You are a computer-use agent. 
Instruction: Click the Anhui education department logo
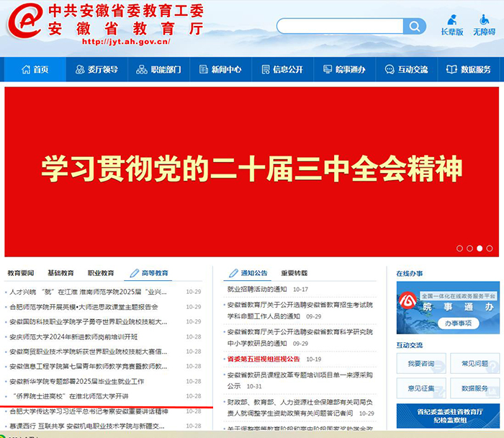[x=23, y=24]
